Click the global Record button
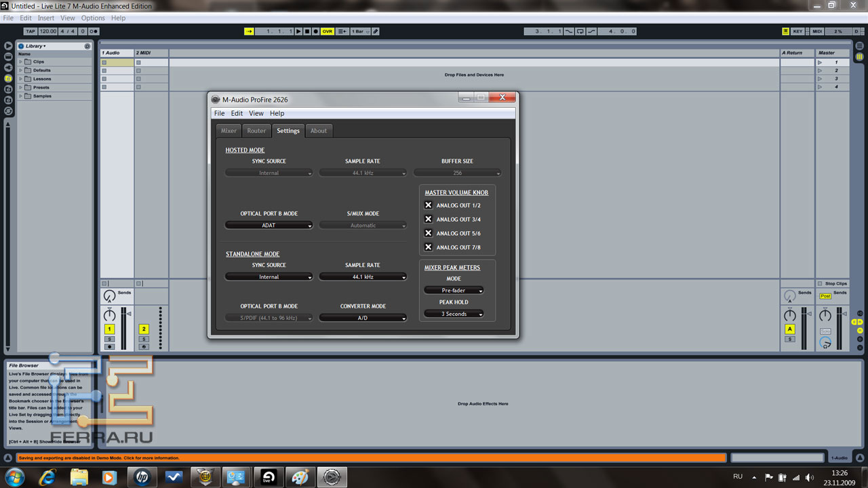Image resolution: width=868 pixels, height=488 pixels. tap(315, 31)
